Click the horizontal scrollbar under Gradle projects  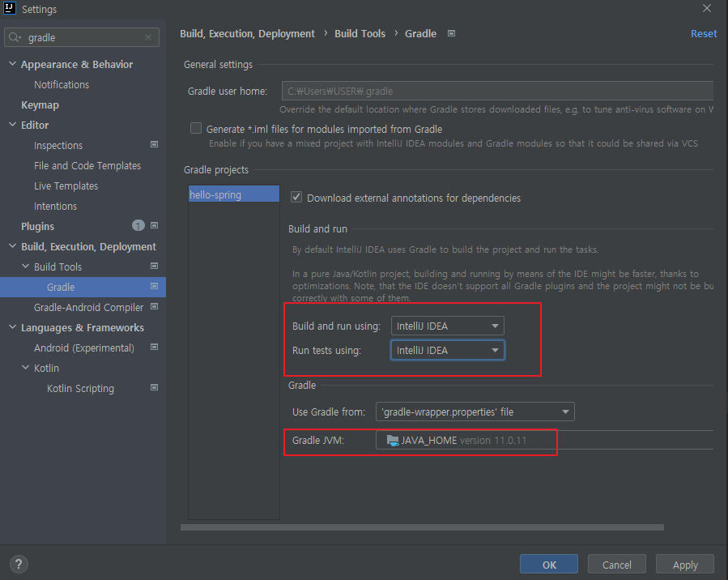(x=422, y=527)
